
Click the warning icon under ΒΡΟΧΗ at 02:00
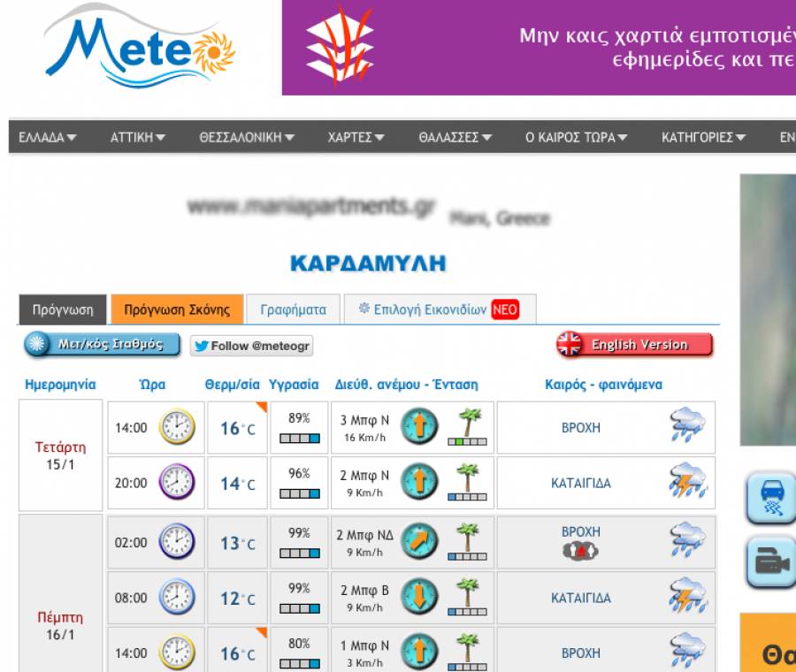(580, 551)
